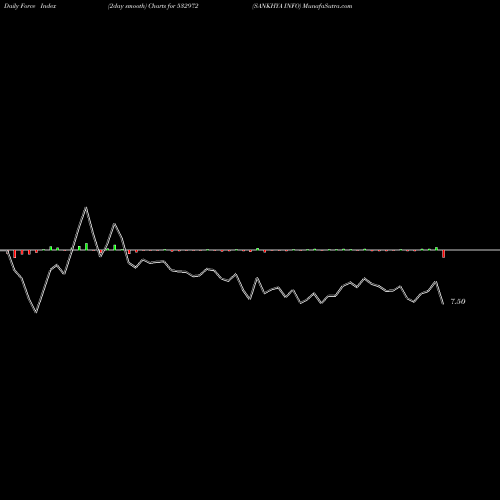This screenshot has width=500, height=500.
Task: Click the last red bar at chart end
Action: tap(443, 254)
